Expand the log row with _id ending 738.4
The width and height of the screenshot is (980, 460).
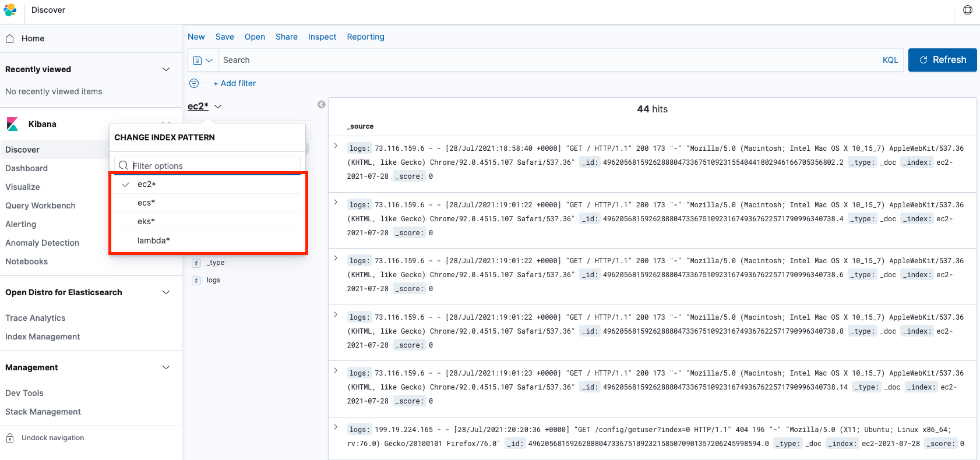[336, 202]
